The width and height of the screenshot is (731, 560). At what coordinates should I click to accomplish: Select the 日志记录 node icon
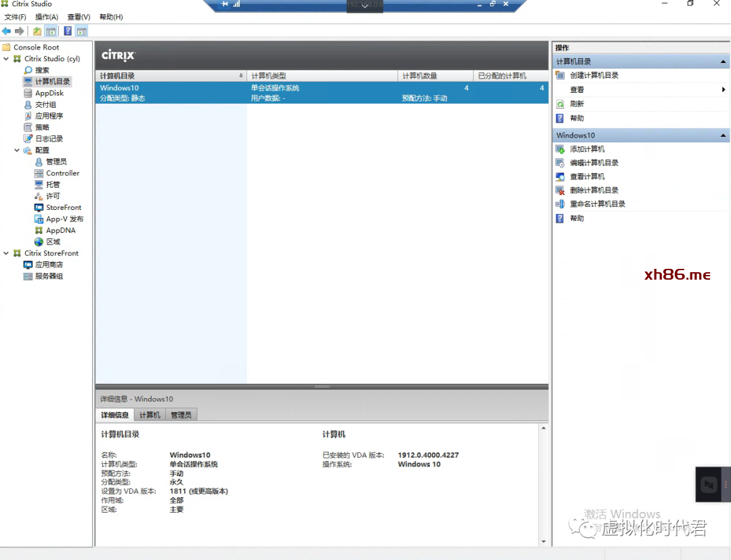(x=28, y=139)
